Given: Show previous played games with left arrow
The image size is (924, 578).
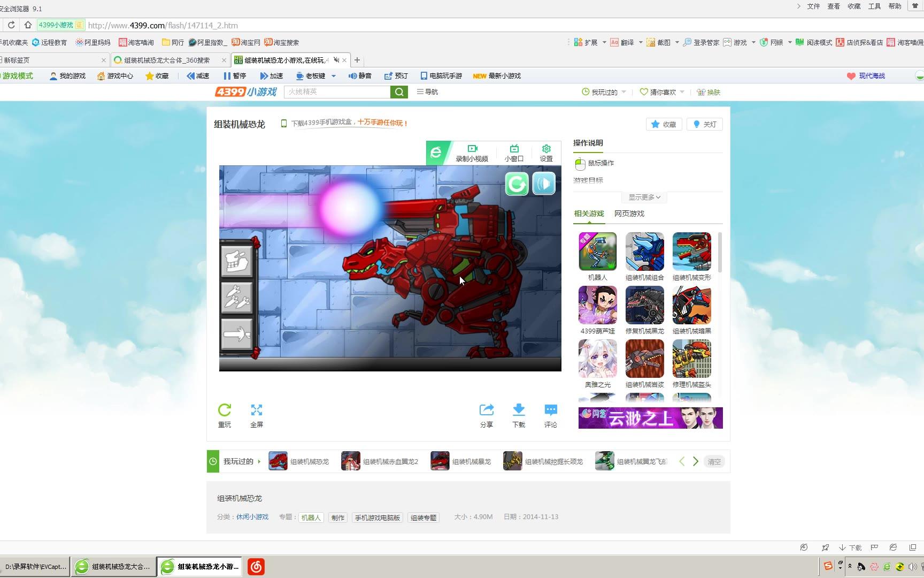Looking at the screenshot, I should pos(682,461).
